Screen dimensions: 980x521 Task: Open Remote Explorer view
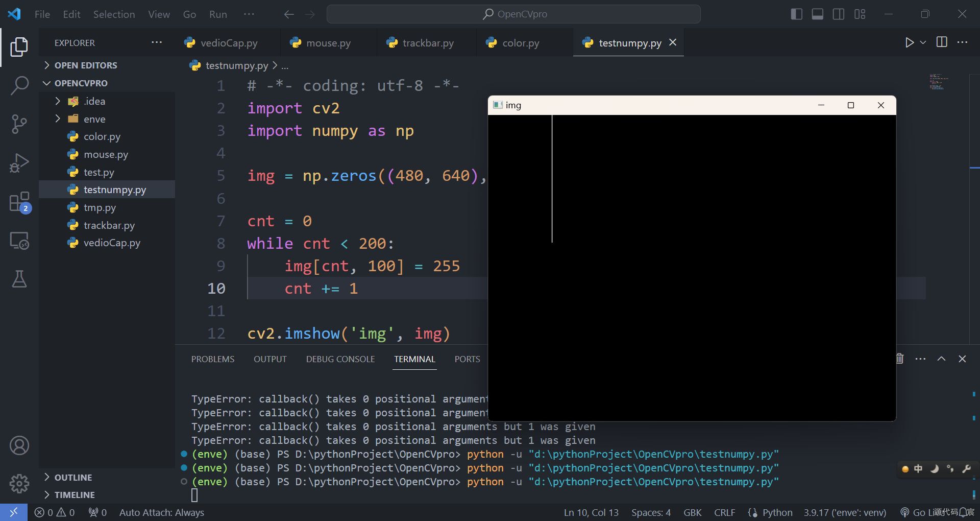click(x=19, y=241)
